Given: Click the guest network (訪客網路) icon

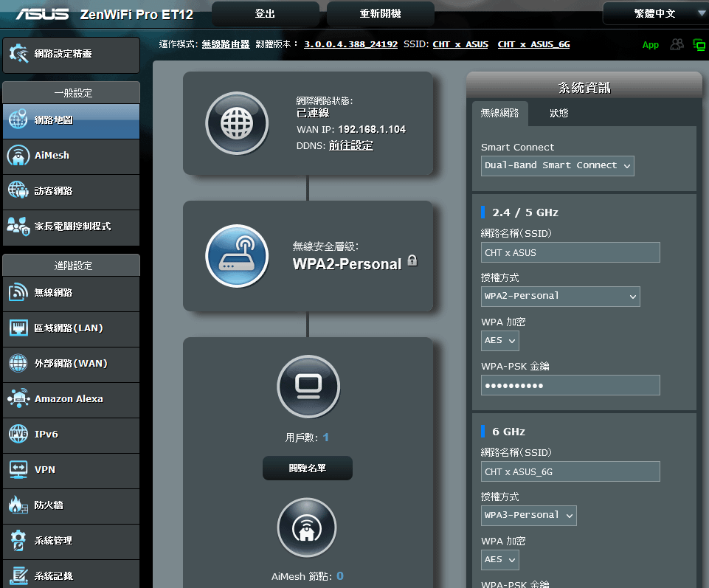Looking at the screenshot, I should pyautogui.click(x=18, y=190).
